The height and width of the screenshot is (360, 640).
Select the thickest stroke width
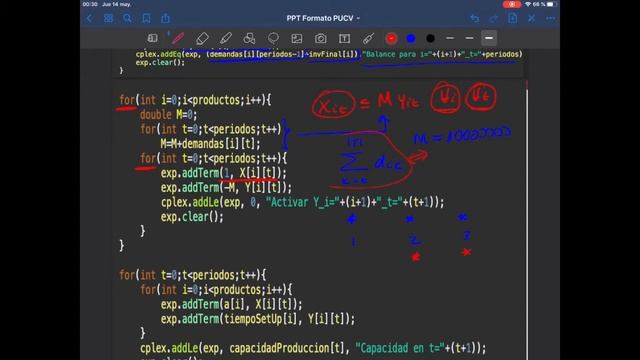pyautogui.click(x=489, y=38)
